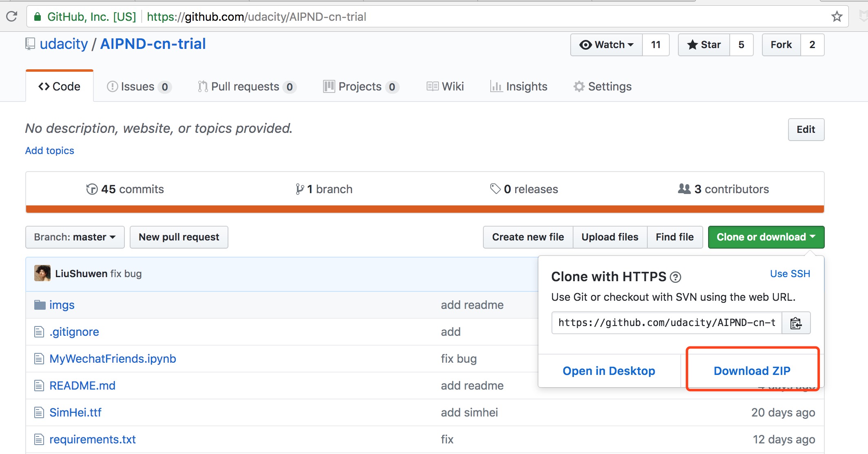Open the 45 commits history
The width and height of the screenshot is (868, 454).
tap(125, 189)
